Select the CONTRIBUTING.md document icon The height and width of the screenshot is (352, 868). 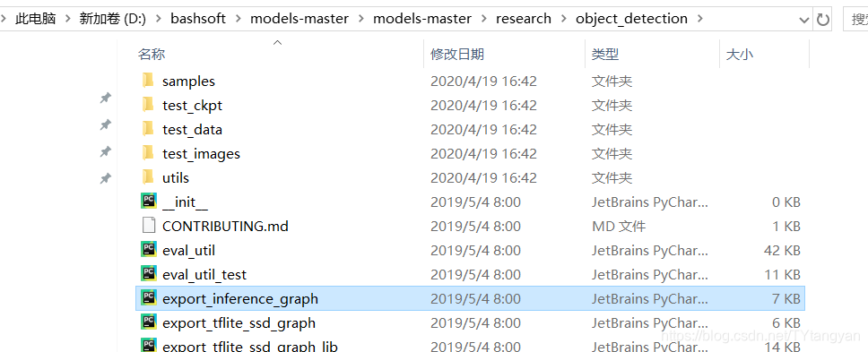point(148,226)
